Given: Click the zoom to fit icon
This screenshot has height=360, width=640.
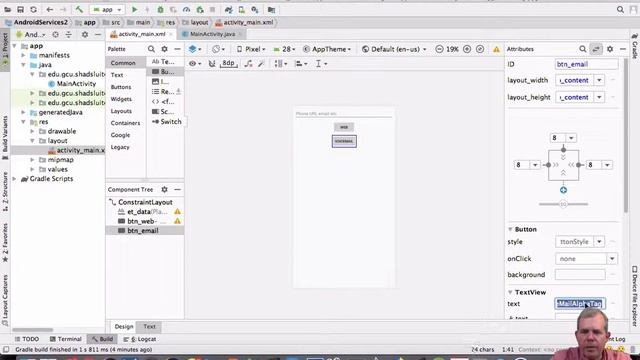Looking at the screenshot, I should click(x=480, y=49).
